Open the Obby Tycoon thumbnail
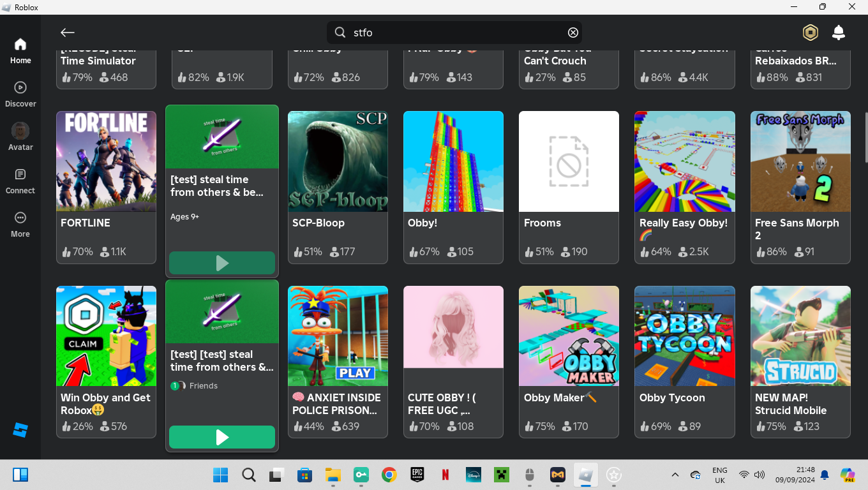 pos(685,336)
